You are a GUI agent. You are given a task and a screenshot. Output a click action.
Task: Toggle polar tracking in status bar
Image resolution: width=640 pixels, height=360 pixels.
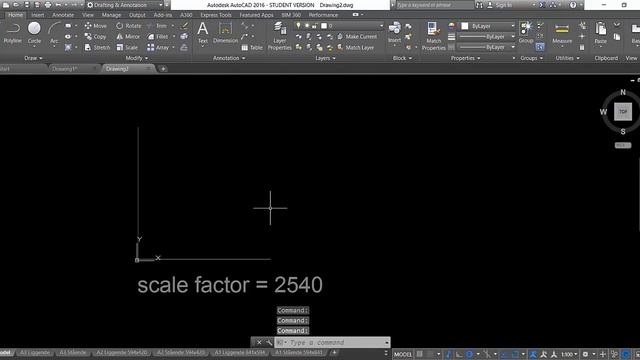[x=469, y=354]
